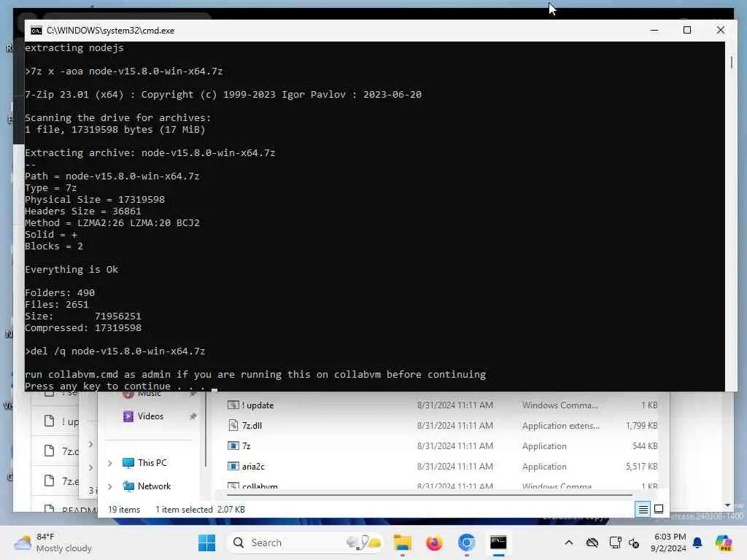Select the aria2c application file icon
Screen dimensions: 747x560
click(x=233, y=467)
